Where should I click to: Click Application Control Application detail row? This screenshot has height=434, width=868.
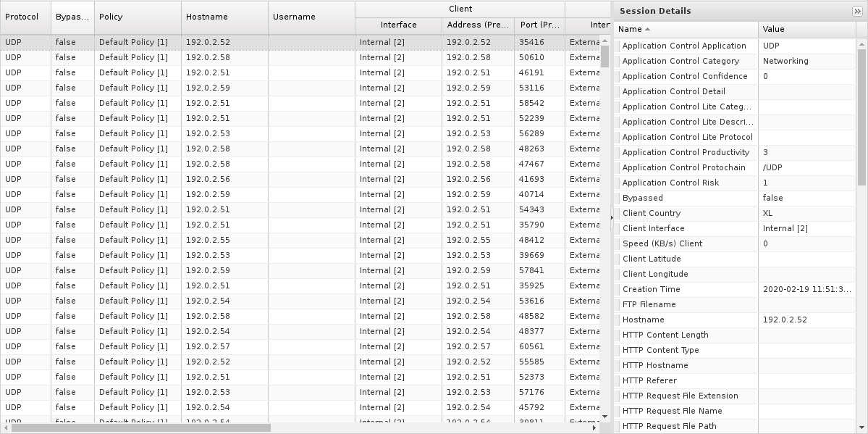pyautogui.click(x=735, y=46)
